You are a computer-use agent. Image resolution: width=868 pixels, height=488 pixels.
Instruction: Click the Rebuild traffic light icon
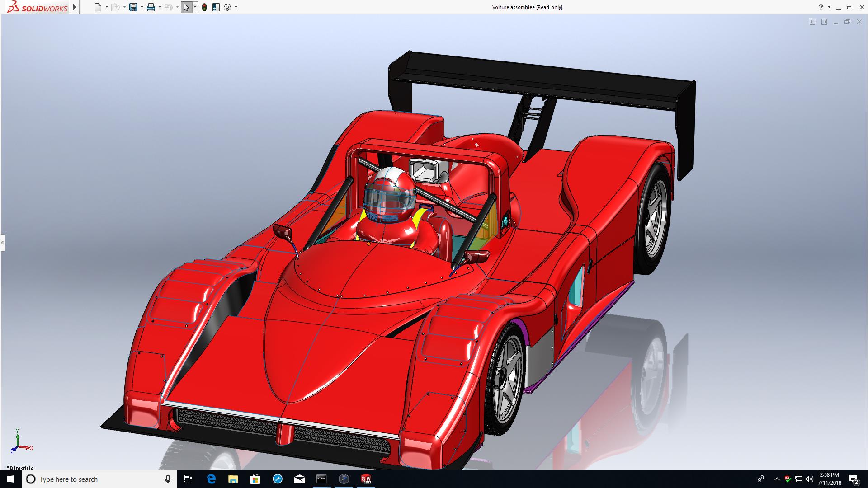(x=204, y=7)
